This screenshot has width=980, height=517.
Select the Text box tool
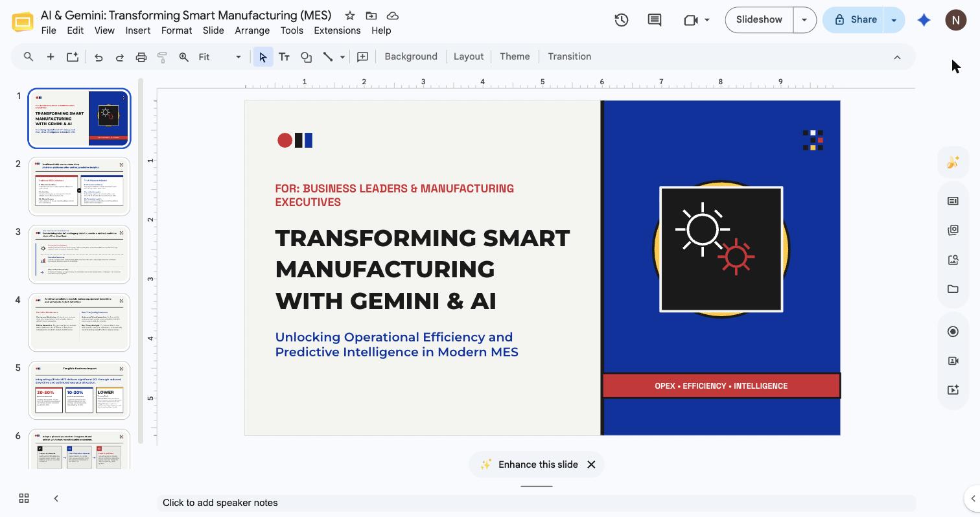284,57
